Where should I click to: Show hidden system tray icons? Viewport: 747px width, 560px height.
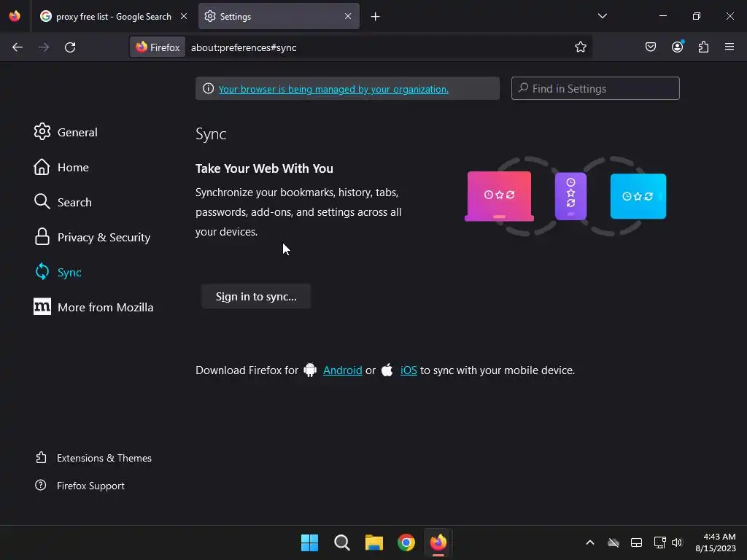(x=589, y=542)
